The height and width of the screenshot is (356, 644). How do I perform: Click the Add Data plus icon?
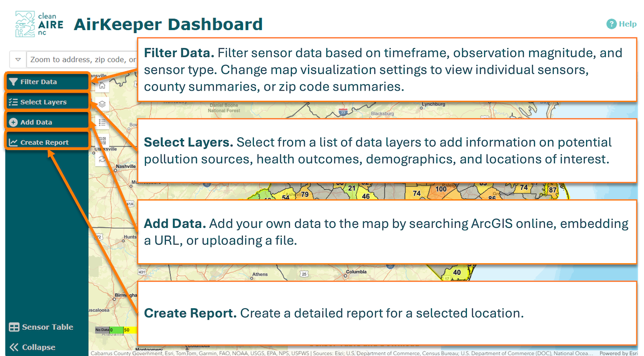[x=13, y=122]
